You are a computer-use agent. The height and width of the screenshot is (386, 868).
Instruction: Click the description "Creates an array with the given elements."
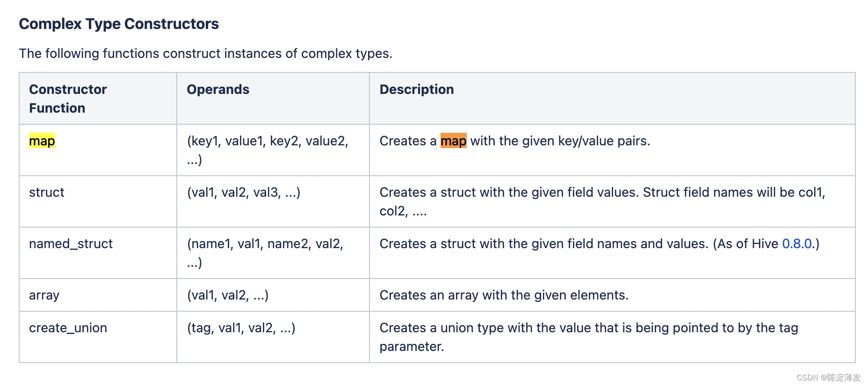tap(504, 295)
